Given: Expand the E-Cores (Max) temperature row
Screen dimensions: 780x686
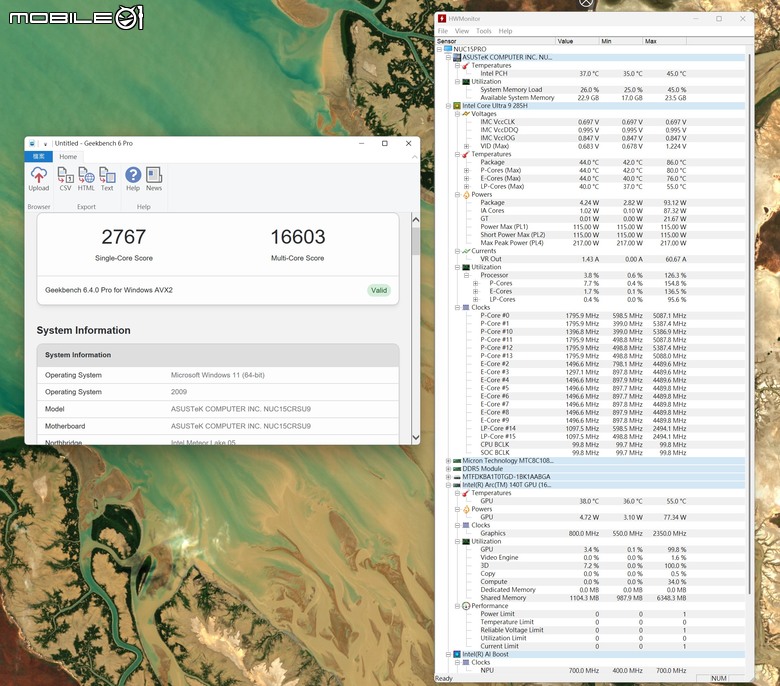Looking at the screenshot, I should (x=467, y=178).
